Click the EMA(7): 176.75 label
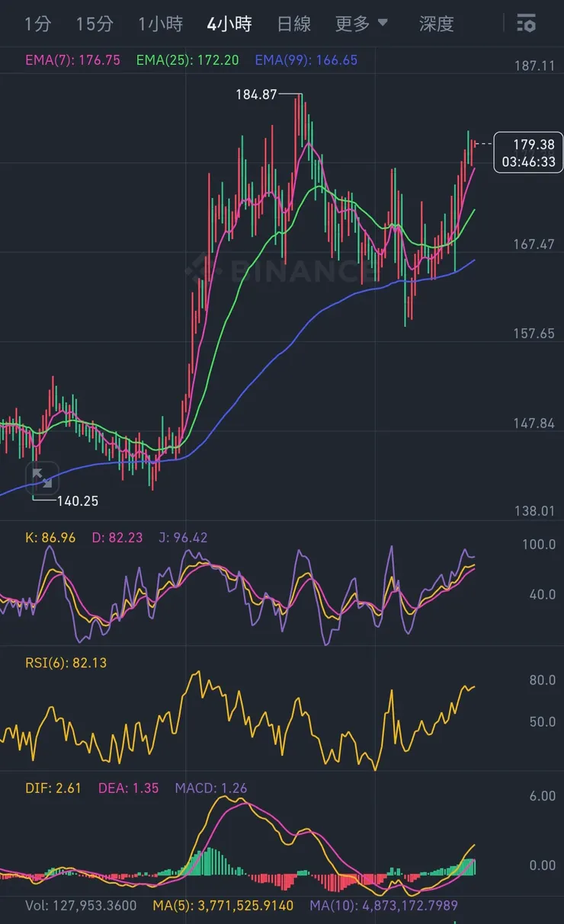The width and height of the screenshot is (564, 924). tap(72, 60)
